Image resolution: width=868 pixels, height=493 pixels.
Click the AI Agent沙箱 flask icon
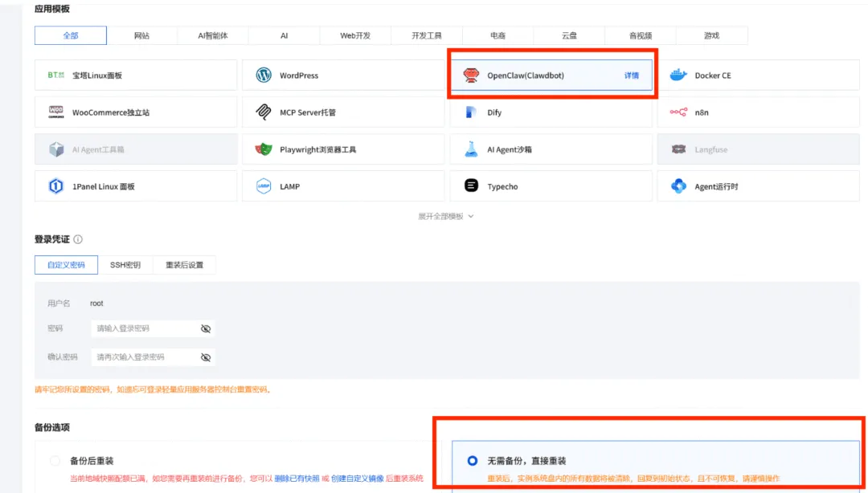point(471,149)
